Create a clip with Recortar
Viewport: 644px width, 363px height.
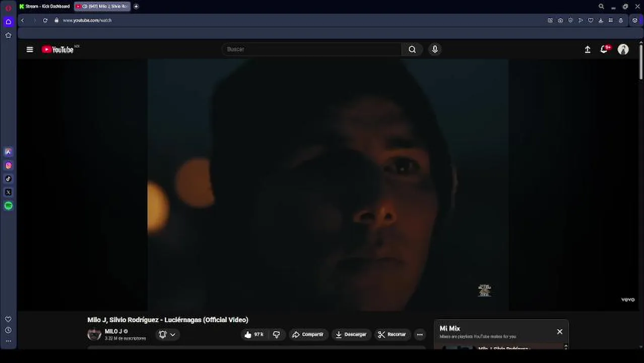392,334
